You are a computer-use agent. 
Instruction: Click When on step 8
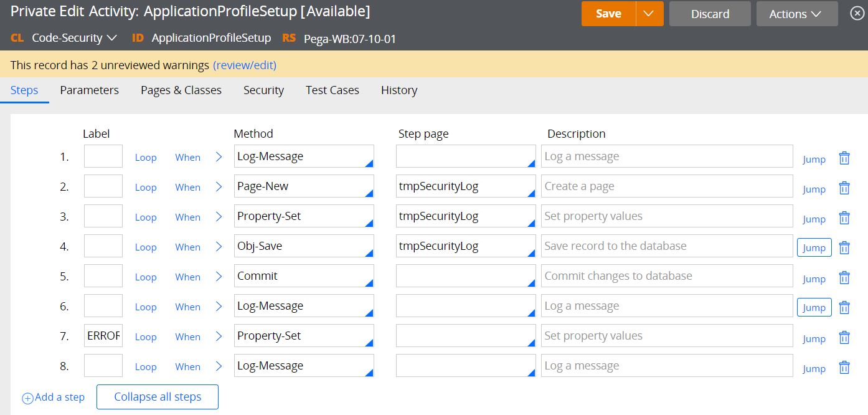point(187,367)
